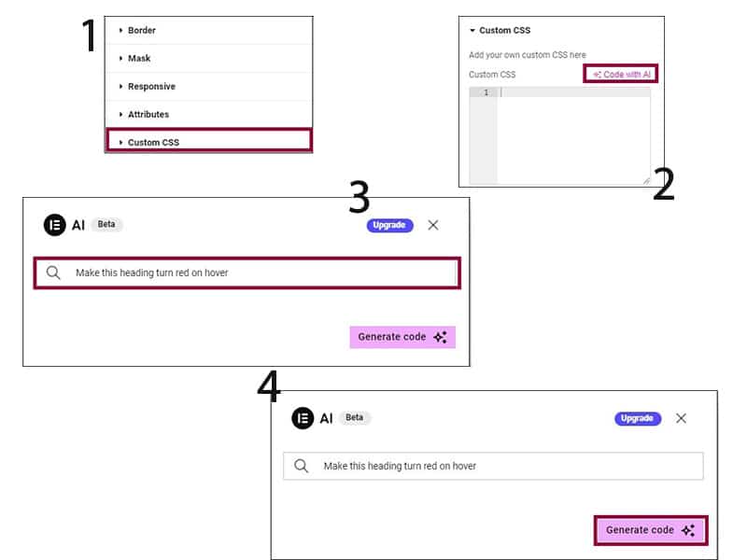747x560 pixels.
Task: Click Upgrade badge in step 4 dialog
Action: [638, 418]
